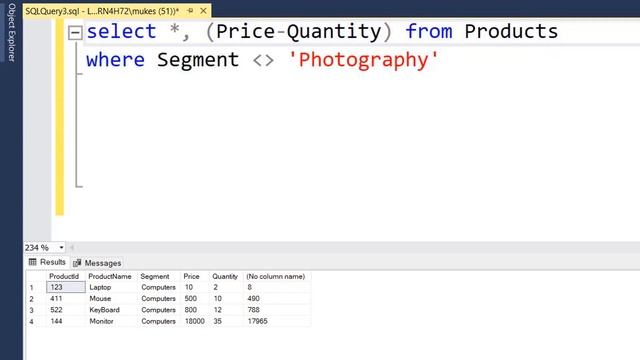The height and width of the screenshot is (360, 640).
Task: Select the KeyBoard product name cell
Action: (x=112, y=310)
